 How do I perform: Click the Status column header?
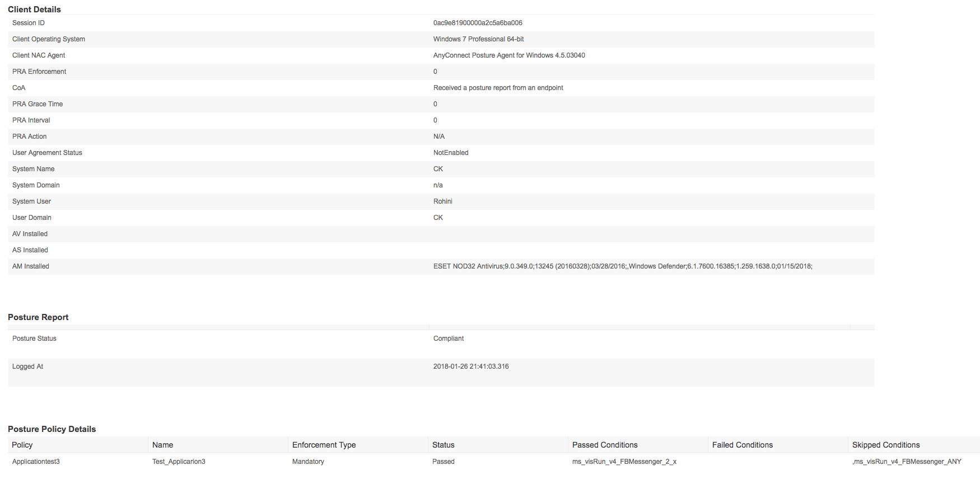pyautogui.click(x=443, y=445)
